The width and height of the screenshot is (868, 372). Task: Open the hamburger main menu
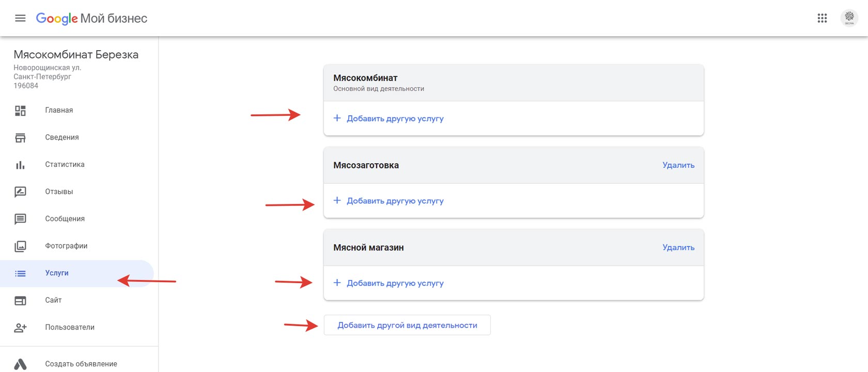click(20, 18)
